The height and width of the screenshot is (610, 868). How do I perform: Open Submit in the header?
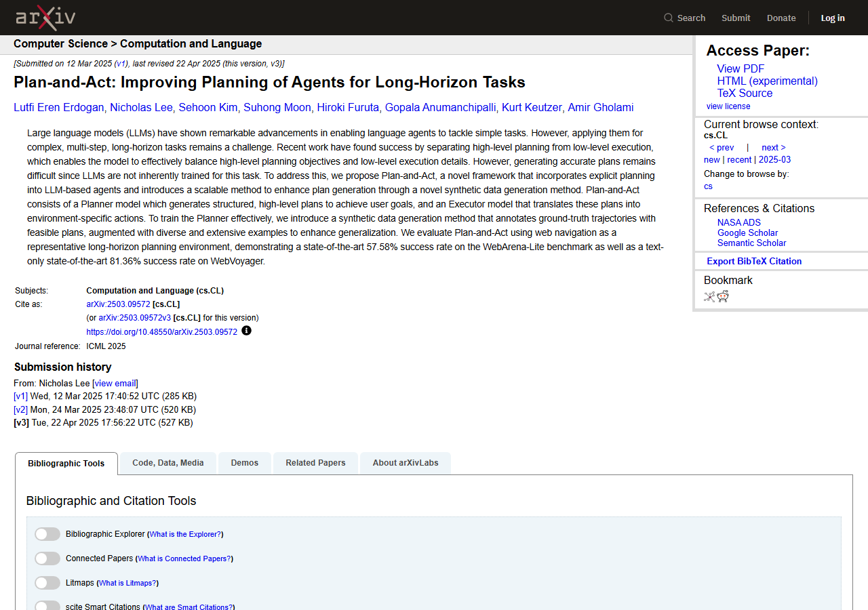tap(736, 18)
